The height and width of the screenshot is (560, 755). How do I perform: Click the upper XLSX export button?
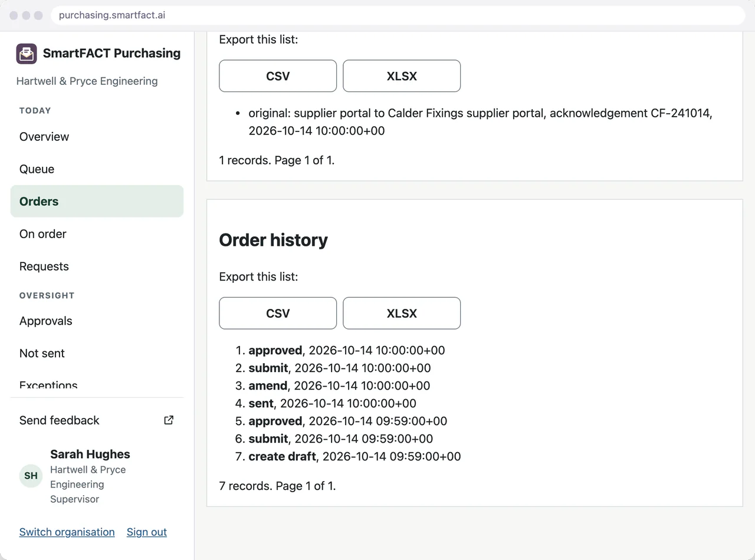(x=402, y=76)
